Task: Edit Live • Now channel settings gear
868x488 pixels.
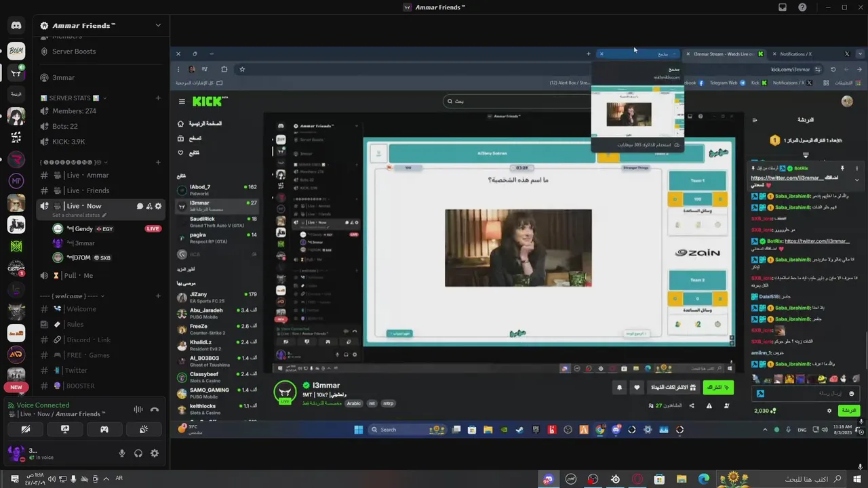Action: 159,206
